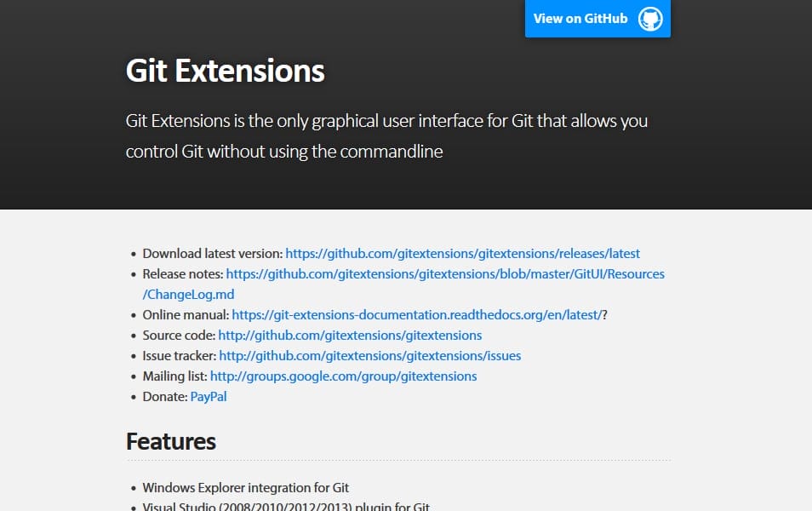Click the "Release notes:" label text
This screenshot has width=812, height=511.
(182, 274)
